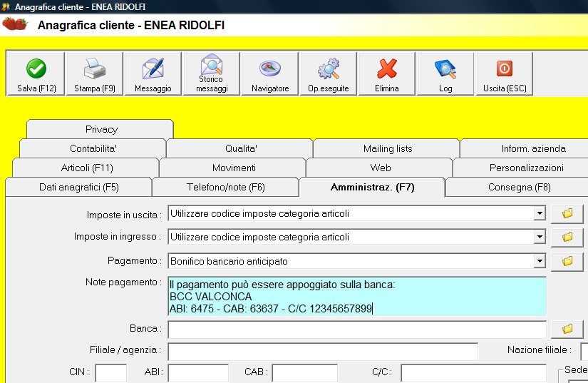This screenshot has width=588, height=383.
Task: Save the record with Salva (F12)
Action: (36, 74)
